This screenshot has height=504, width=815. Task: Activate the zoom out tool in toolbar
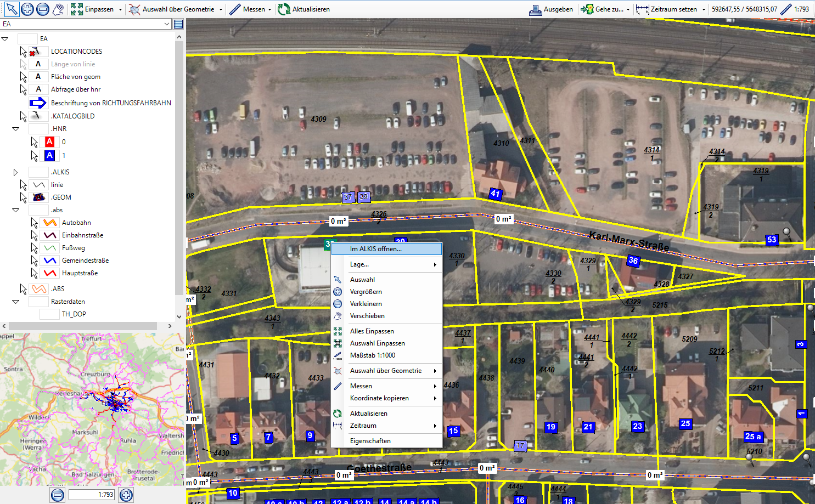[43, 9]
